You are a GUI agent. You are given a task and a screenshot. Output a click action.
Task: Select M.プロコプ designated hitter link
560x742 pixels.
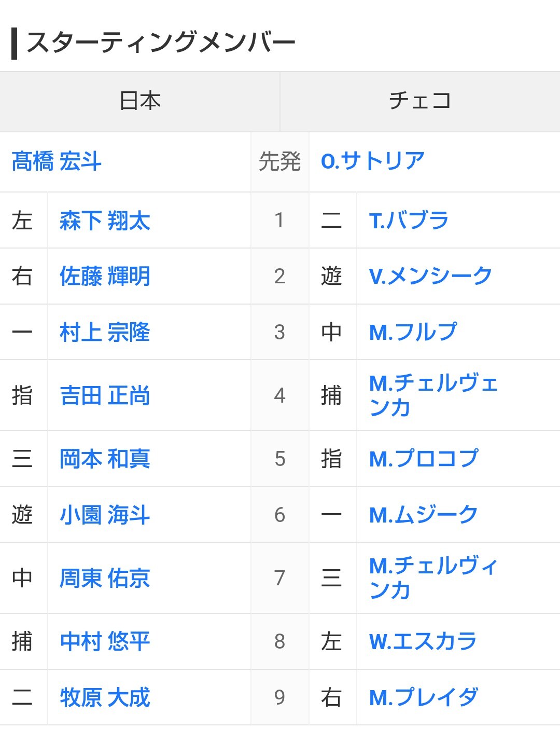click(x=424, y=459)
